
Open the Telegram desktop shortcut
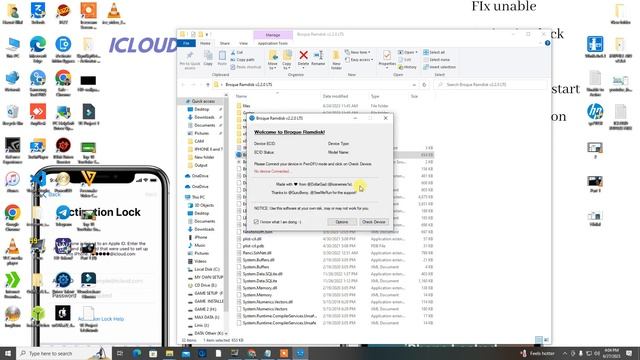pyautogui.click(x=63, y=216)
